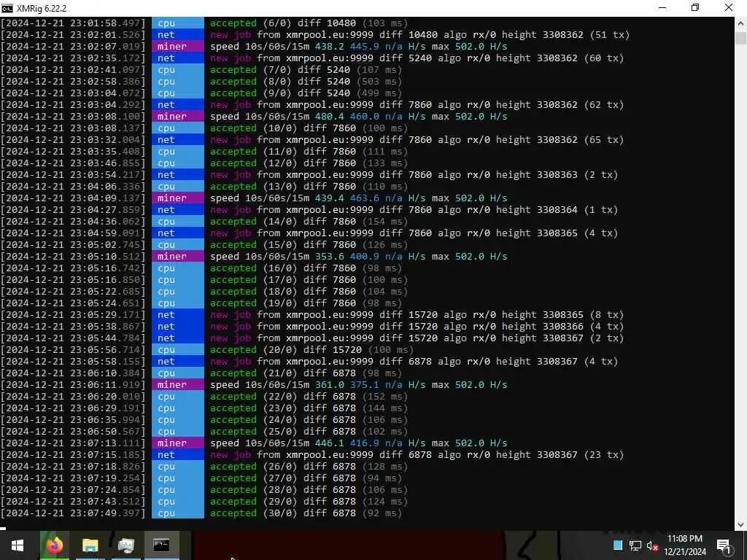This screenshot has width=747, height=560.
Task: Click speed value 353.6 in the log
Action: pyautogui.click(x=329, y=256)
